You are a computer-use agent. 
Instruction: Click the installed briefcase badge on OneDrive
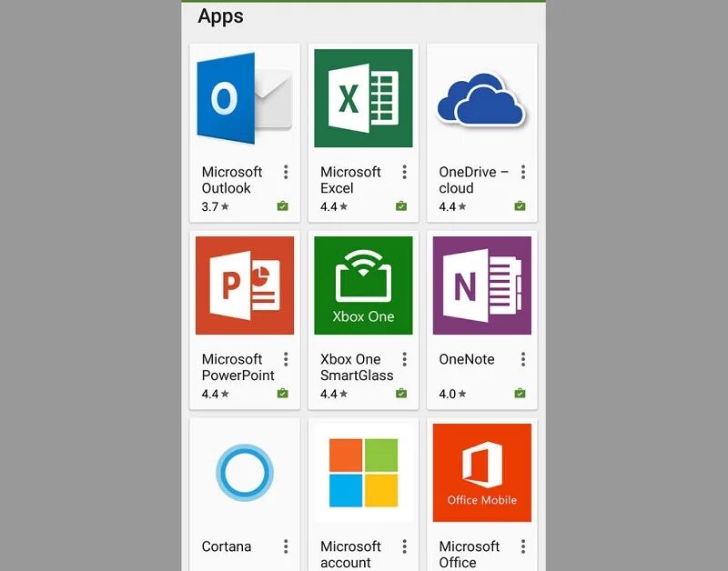coord(520,206)
